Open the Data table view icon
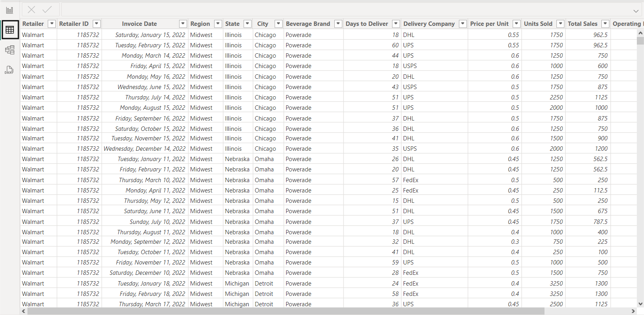 pos(10,30)
